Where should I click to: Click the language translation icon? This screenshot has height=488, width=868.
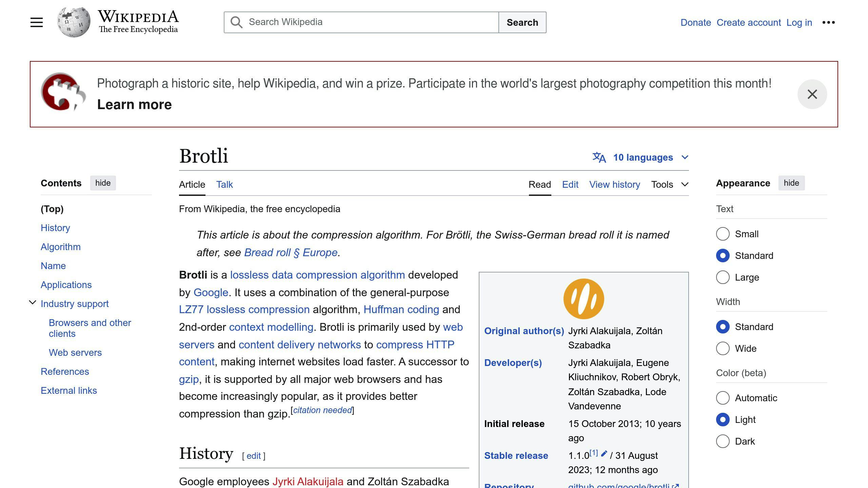click(599, 157)
